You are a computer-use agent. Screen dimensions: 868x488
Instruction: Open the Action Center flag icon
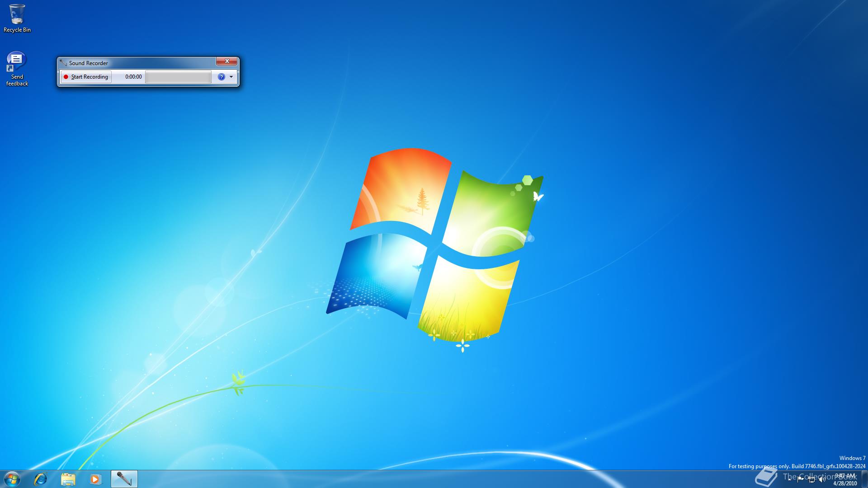pyautogui.click(x=801, y=479)
